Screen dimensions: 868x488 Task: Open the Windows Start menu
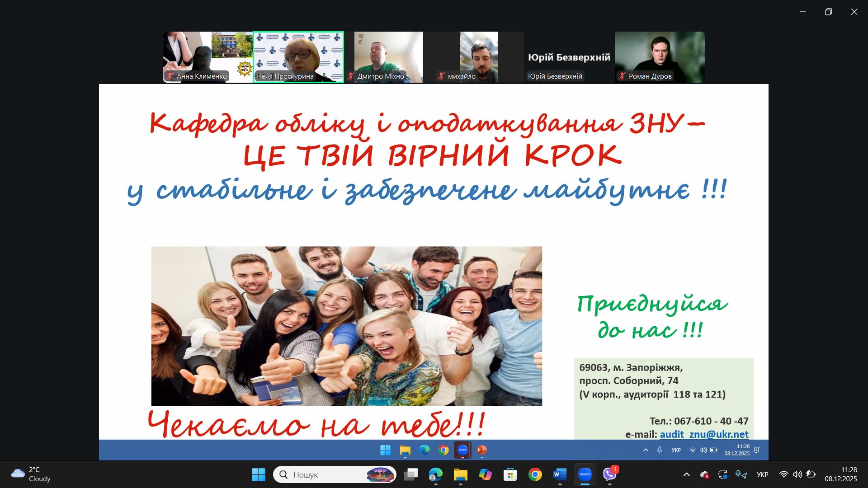[259, 474]
